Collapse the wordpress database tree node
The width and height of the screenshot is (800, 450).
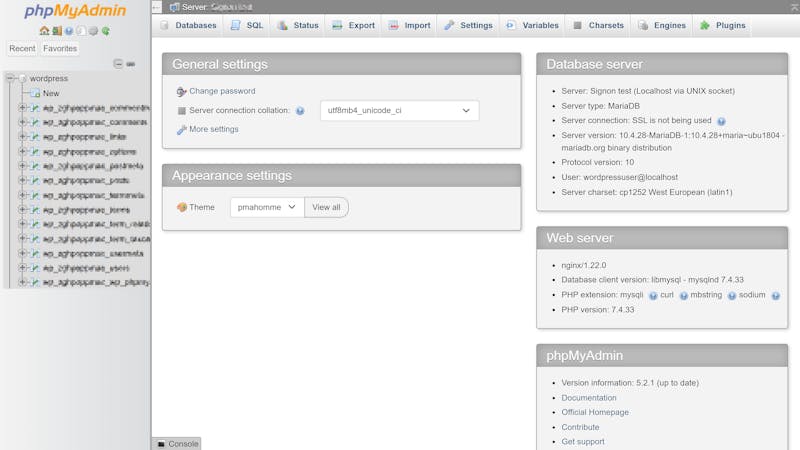click(x=10, y=78)
